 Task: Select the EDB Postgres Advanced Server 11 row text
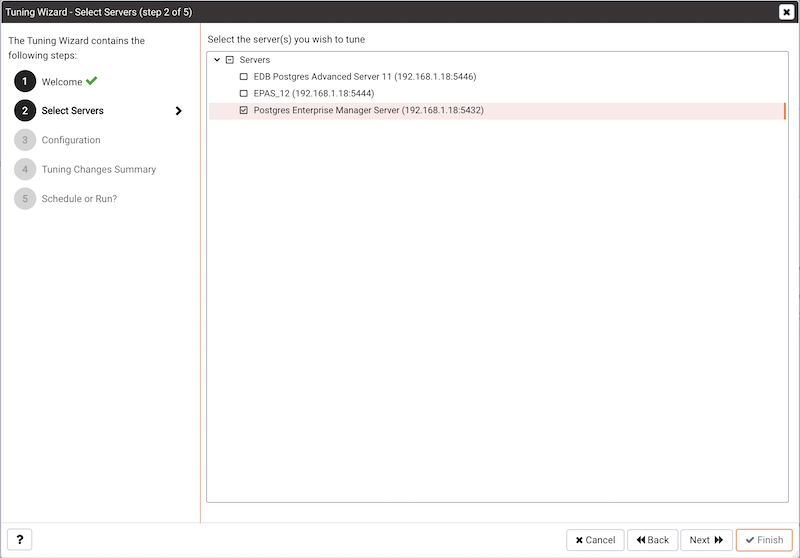tap(365, 77)
